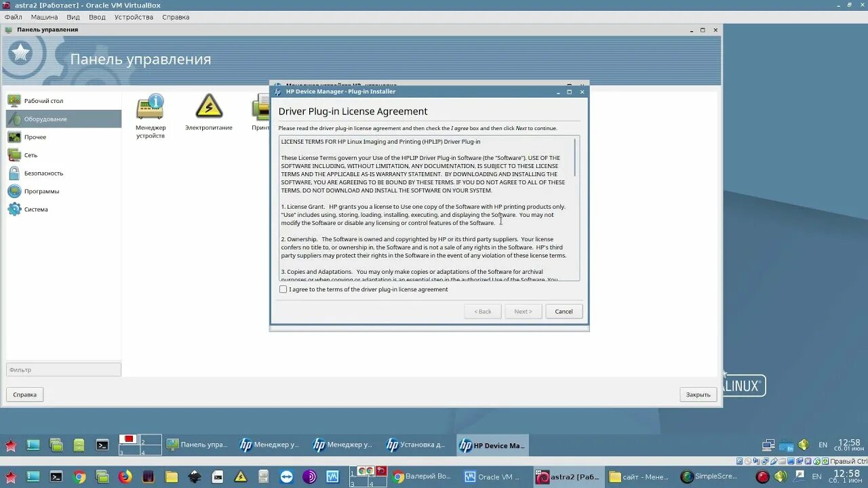Click guest taskbar archive manager icon
Viewport: 868px width, 488px height.
(79, 445)
